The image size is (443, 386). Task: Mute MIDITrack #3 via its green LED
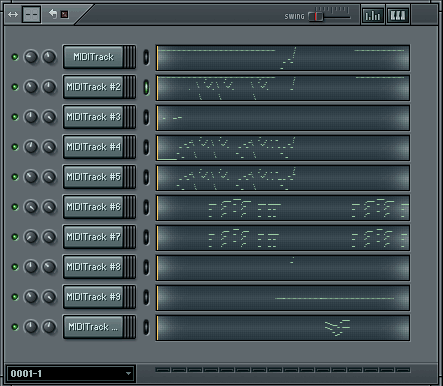tap(15, 117)
